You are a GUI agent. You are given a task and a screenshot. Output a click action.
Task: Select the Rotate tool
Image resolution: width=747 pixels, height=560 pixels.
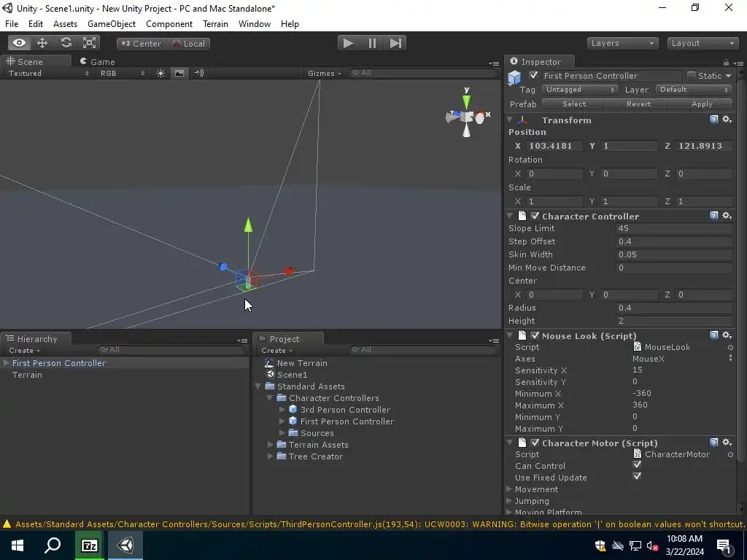[66, 43]
